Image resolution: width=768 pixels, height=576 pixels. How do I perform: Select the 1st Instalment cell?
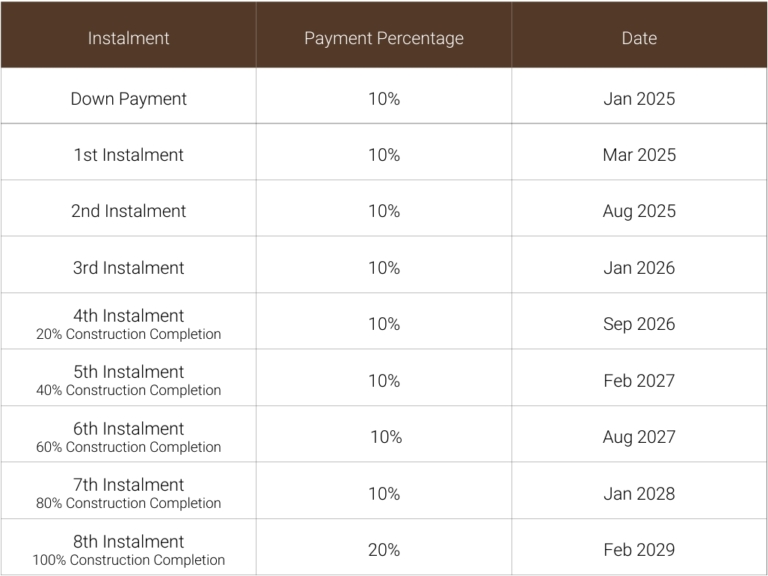(128, 155)
